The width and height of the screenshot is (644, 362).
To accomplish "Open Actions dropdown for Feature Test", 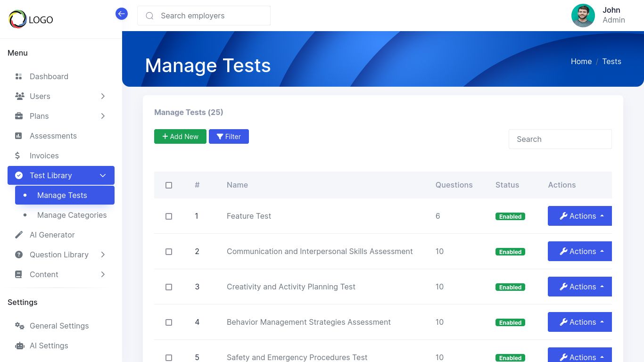I will pyautogui.click(x=580, y=216).
